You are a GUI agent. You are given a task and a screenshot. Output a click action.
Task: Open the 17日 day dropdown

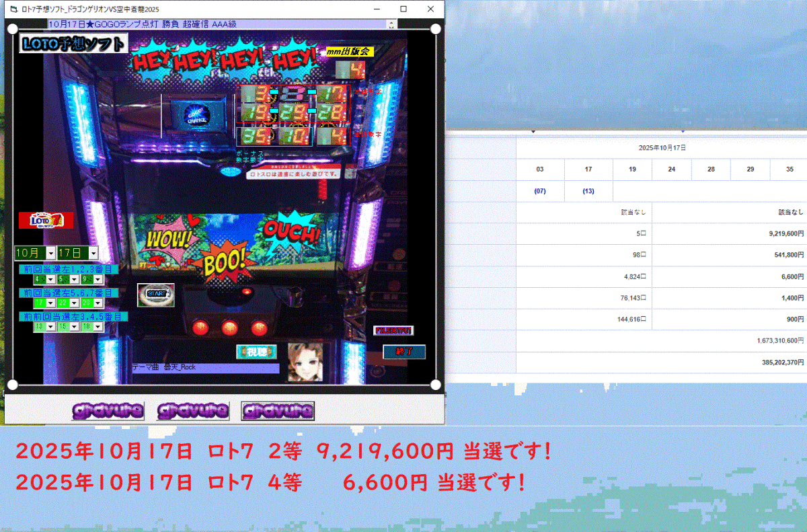point(93,254)
